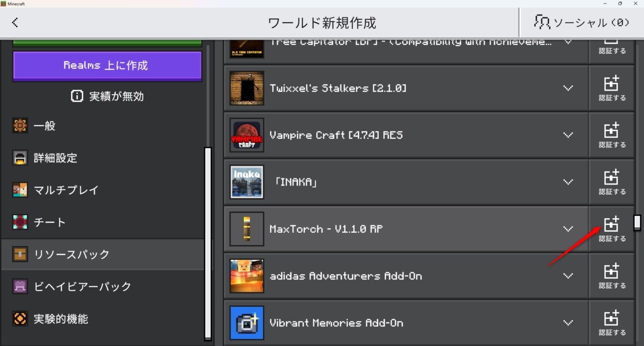Click the 詳細設定 furnace icon
644x346 pixels.
[20, 158]
